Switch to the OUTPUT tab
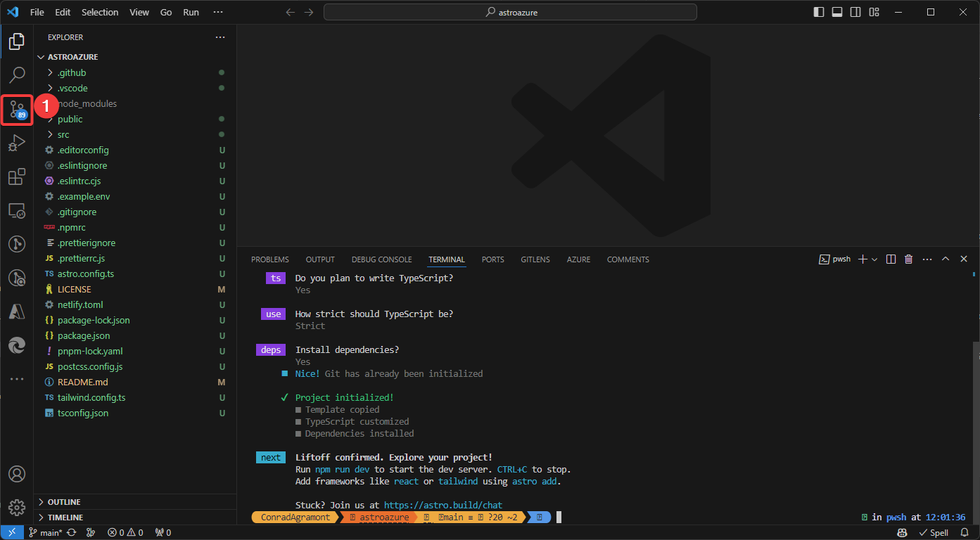The height and width of the screenshot is (540, 980). (320, 259)
